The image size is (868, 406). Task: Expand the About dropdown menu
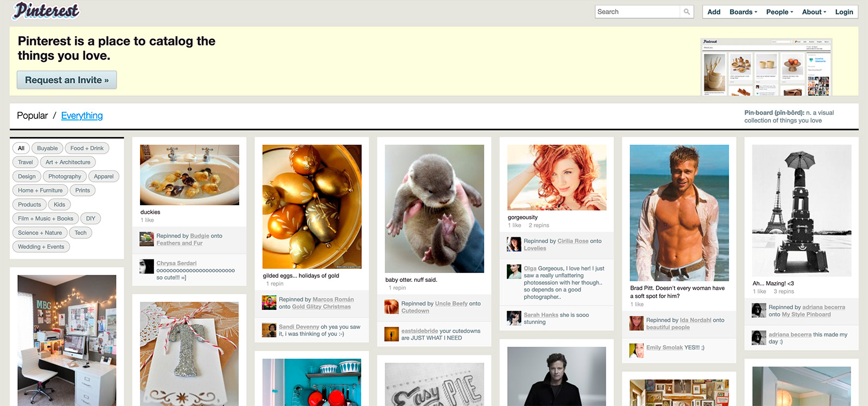coord(814,12)
